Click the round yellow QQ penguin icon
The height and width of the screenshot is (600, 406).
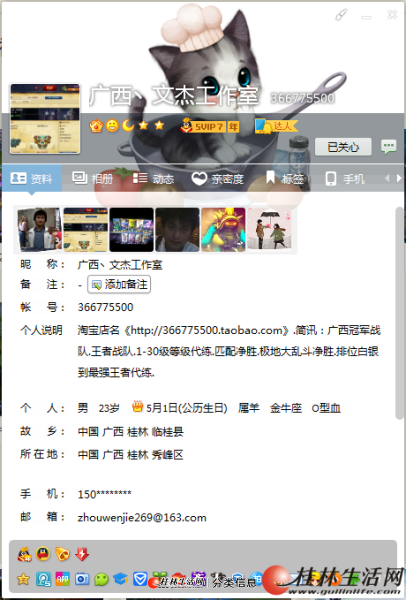[43, 554]
